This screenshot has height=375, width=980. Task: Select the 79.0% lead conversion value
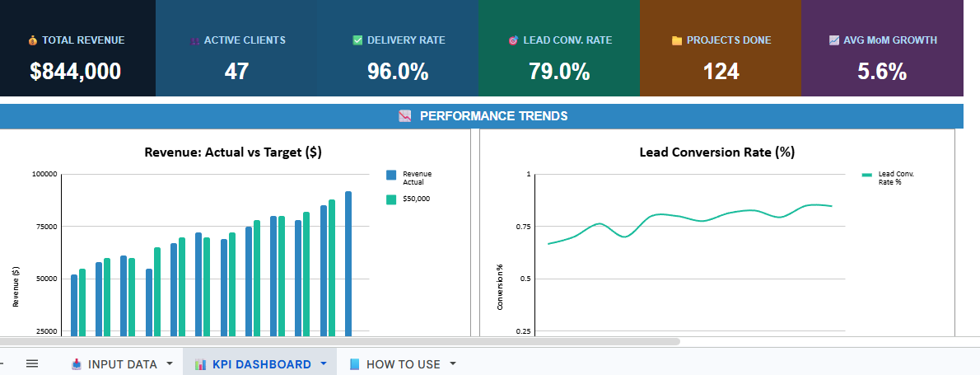[559, 72]
